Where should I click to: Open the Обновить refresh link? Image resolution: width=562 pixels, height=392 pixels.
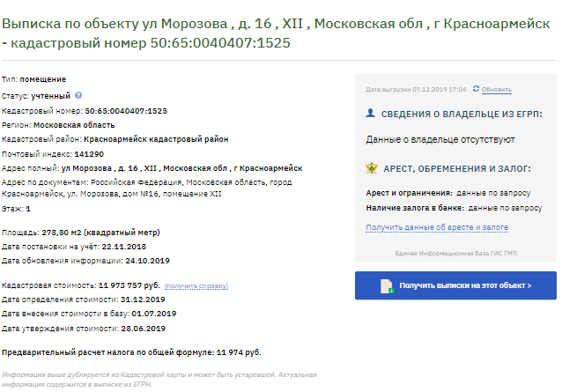click(497, 90)
